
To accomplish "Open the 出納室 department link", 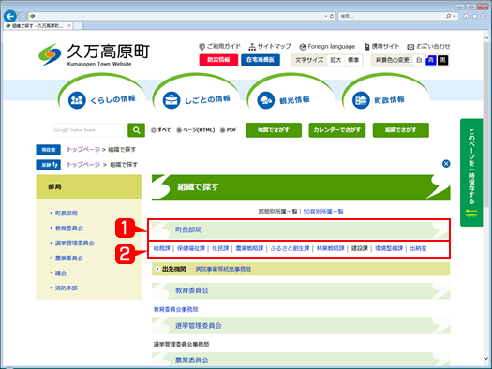I will [x=418, y=248].
